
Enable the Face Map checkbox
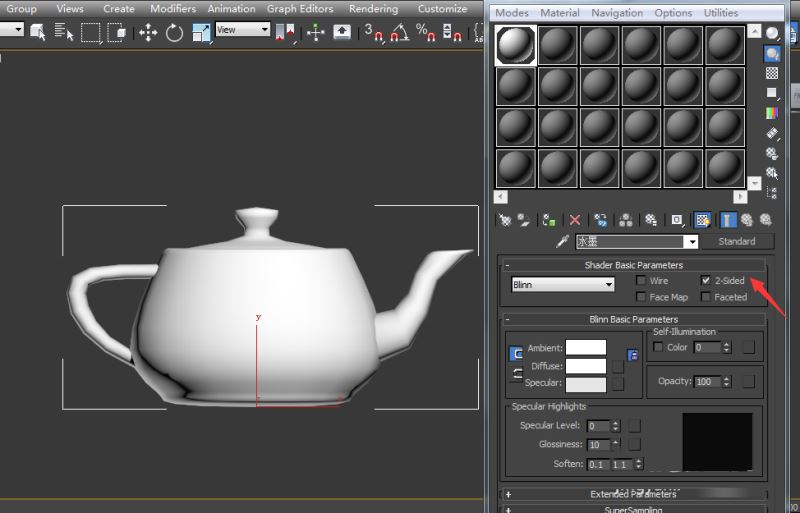tap(641, 297)
